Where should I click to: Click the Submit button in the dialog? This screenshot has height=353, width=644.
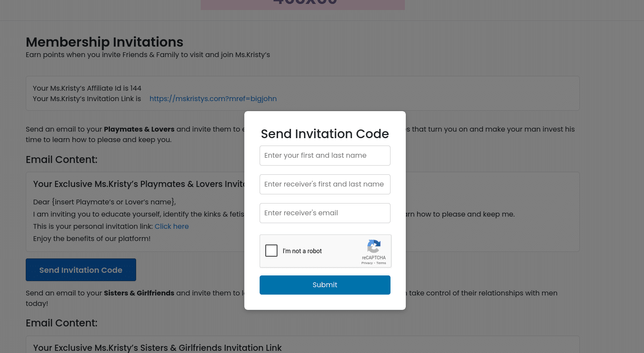coord(325,285)
